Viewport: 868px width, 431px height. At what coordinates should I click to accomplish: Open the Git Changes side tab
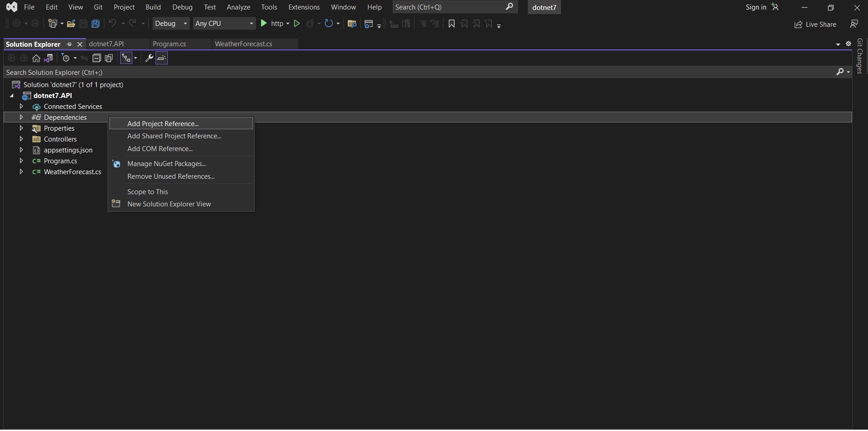pyautogui.click(x=859, y=56)
